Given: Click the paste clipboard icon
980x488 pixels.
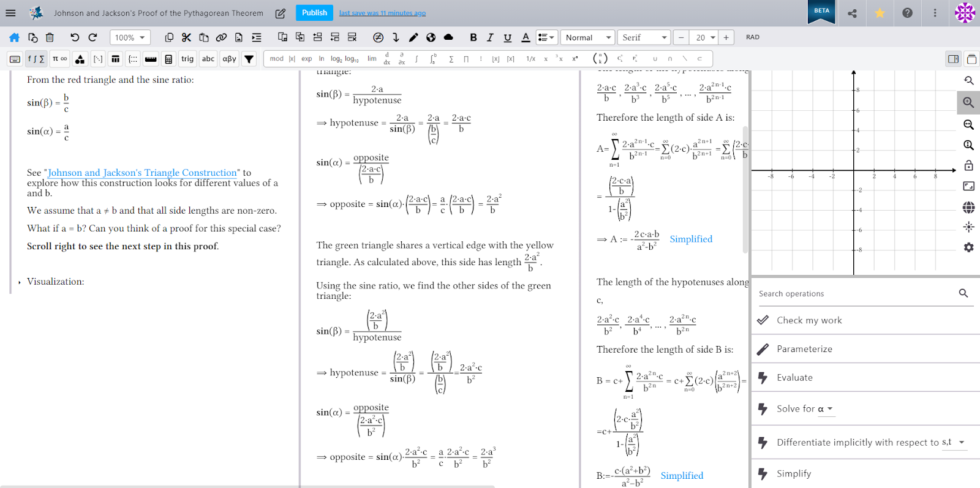Looking at the screenshot, I should (x=204, y=37).
